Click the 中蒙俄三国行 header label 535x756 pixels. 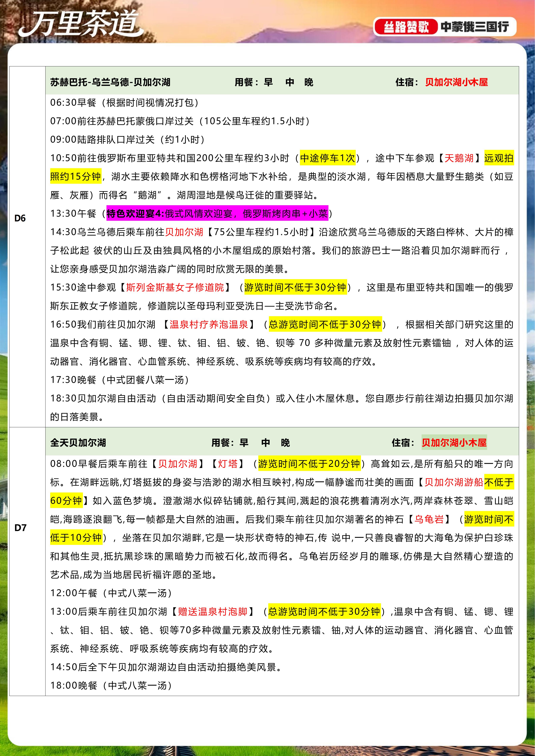[x=475, y=27]
